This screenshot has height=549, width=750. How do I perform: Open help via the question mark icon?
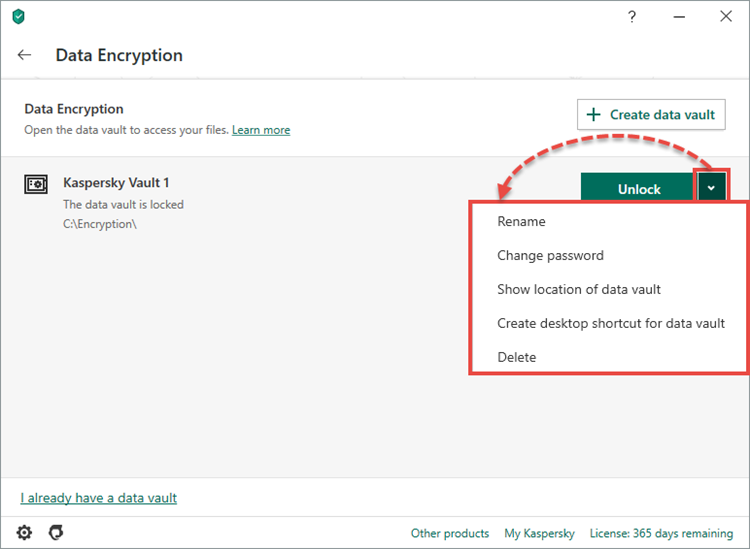[x=631, y=17]
